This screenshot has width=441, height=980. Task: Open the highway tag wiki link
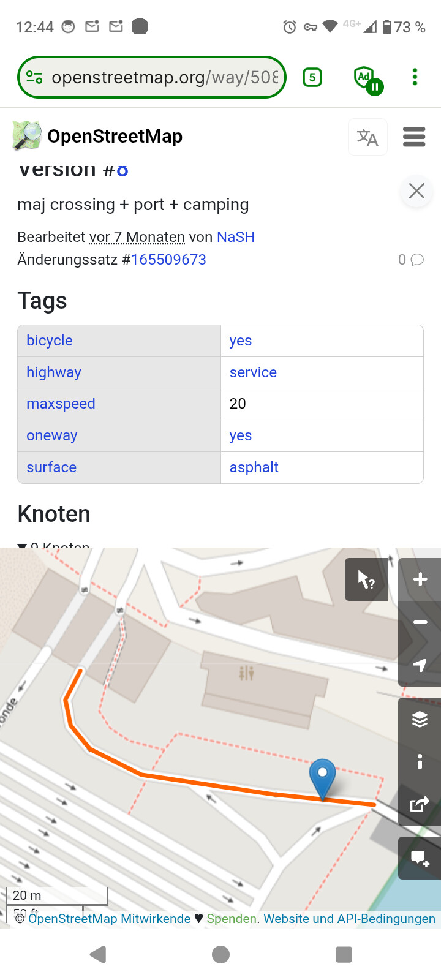pyautogui.click(x=54, y=372)
